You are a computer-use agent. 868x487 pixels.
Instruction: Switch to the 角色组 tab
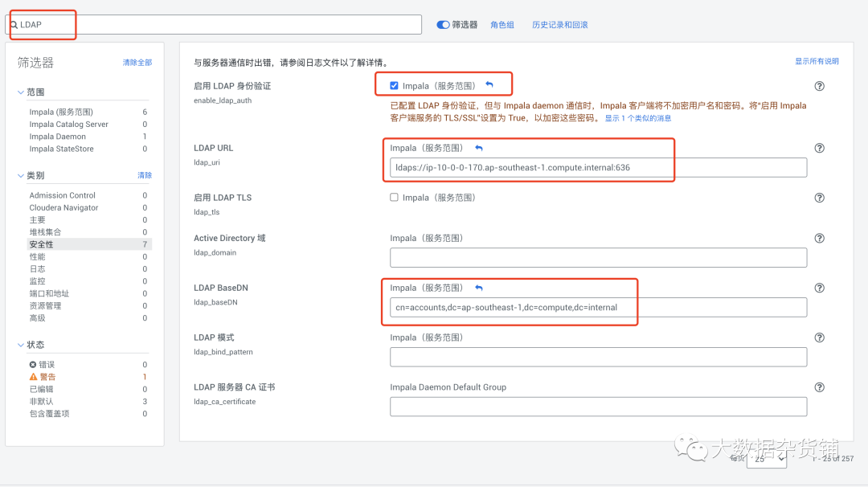point(502,25)
